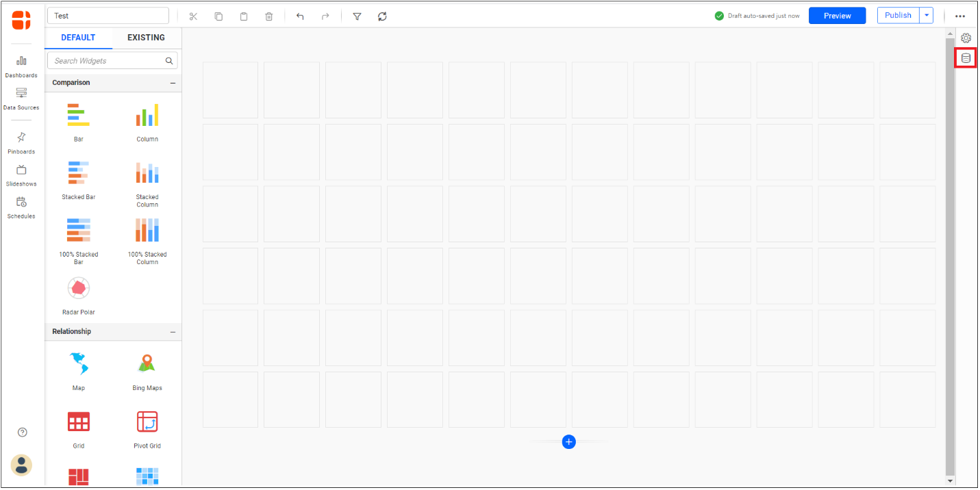Click the search magnifier icon
The width and height of the screenshot is (980, 490).
169,61
